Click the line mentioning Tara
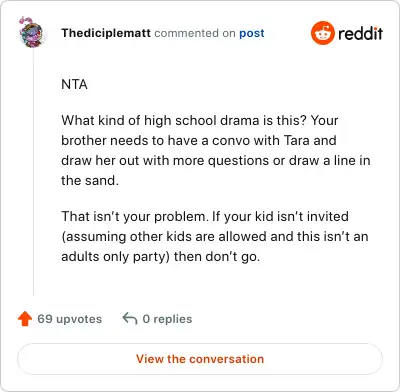 [199, 140]
